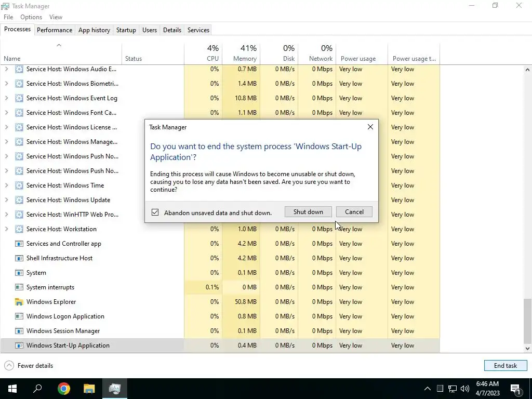Click the Service Host: Windows Event Log gear icon

(19, 98)
